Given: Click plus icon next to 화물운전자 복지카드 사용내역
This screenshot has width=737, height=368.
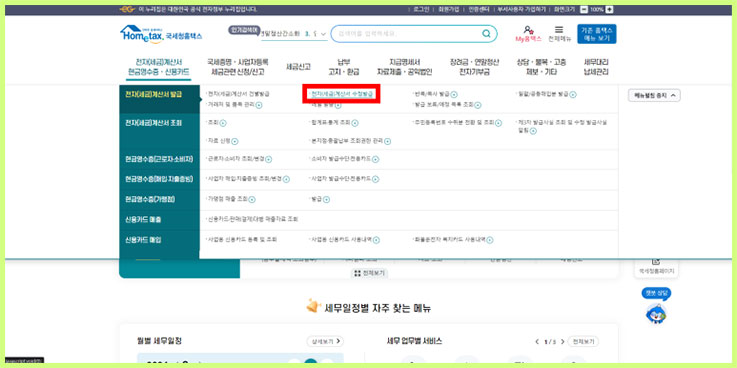Looking at the screenshot, I should [490, 240].
